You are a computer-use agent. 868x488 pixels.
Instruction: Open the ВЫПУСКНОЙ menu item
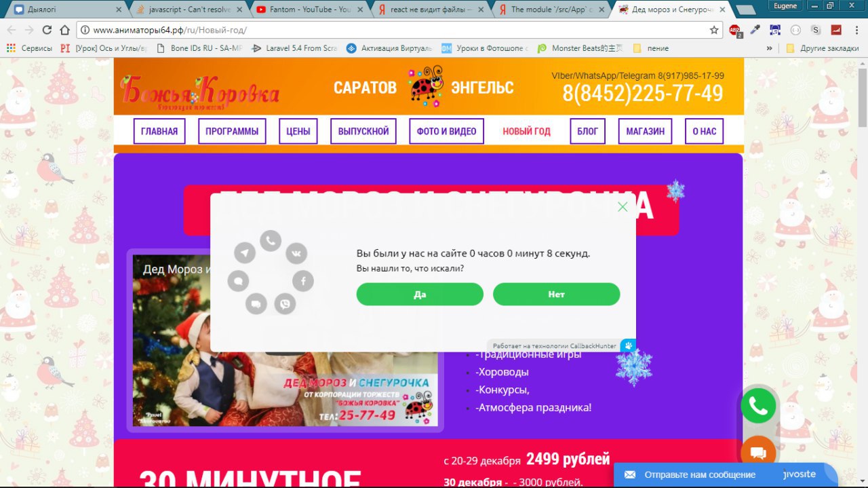coord(363,132)
